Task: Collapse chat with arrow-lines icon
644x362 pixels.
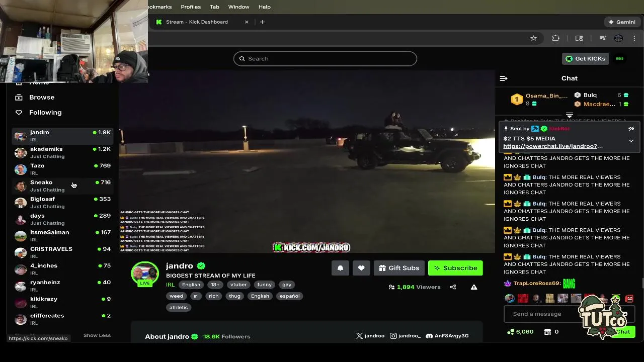Action: (504, 78)
